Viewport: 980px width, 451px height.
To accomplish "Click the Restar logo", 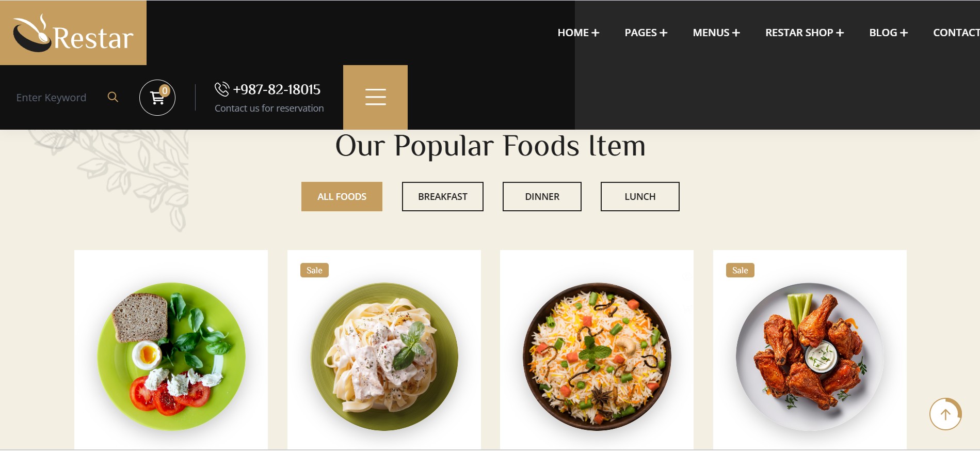I will point(73,33).
